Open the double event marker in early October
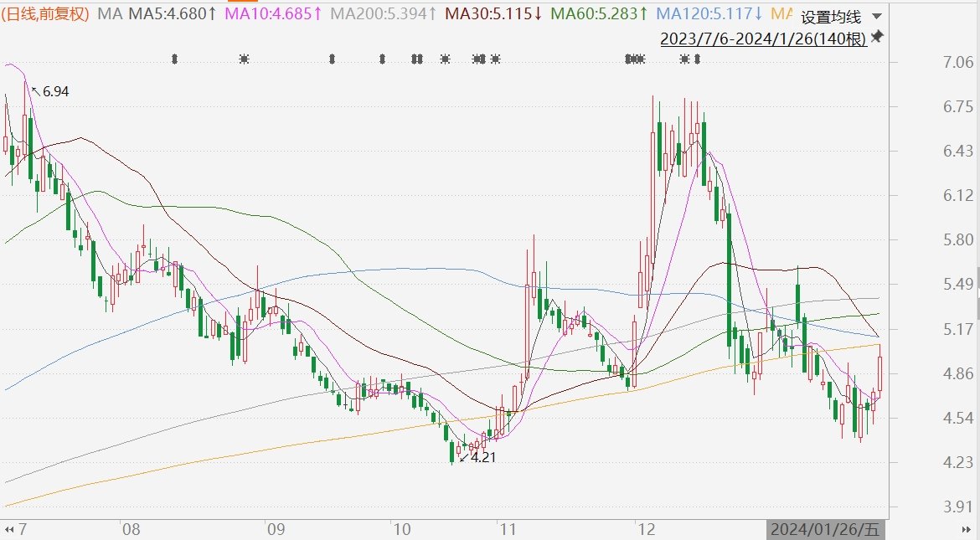 pos(417,59)
